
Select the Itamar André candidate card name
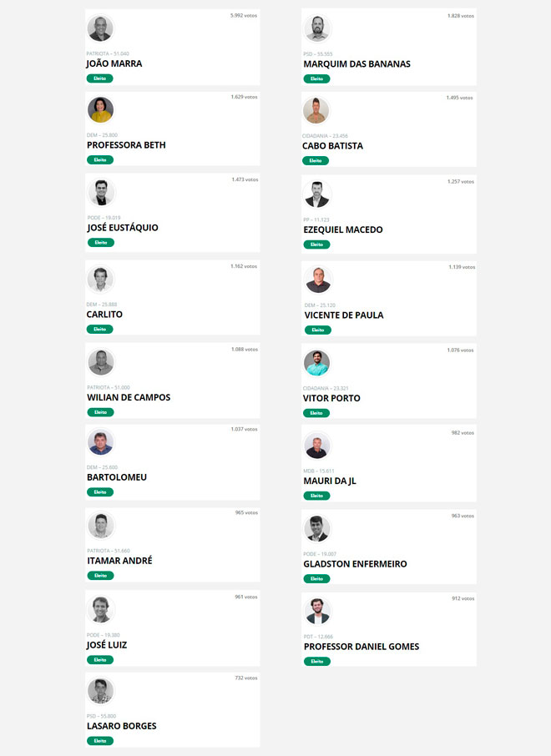click(119, 561)
